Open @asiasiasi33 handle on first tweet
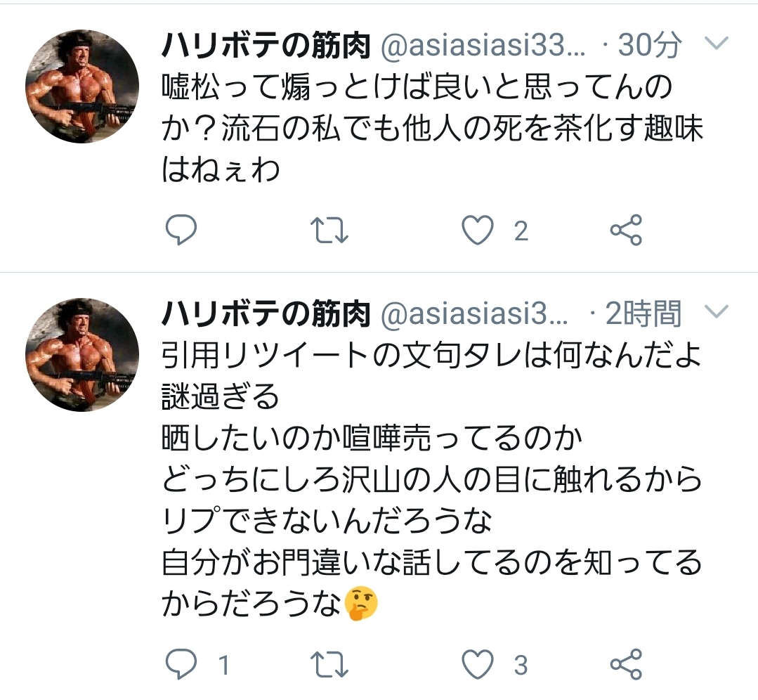The height and width of the screenshot is (700, 758). 483,46
